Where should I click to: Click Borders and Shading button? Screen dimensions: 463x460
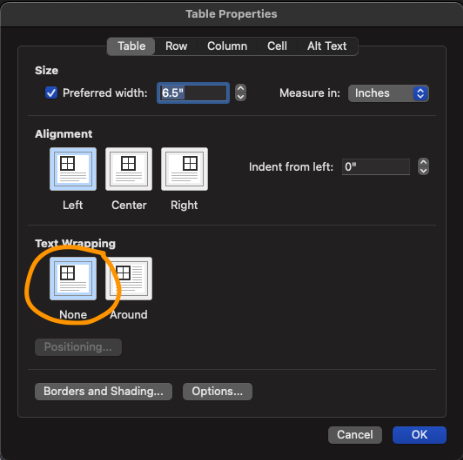103,391
